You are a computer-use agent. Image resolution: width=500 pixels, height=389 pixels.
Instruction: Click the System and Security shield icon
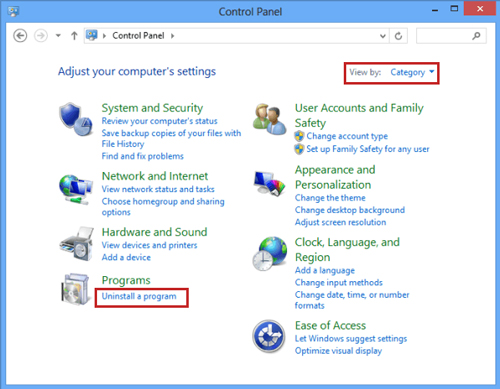[x=76, y=119]
